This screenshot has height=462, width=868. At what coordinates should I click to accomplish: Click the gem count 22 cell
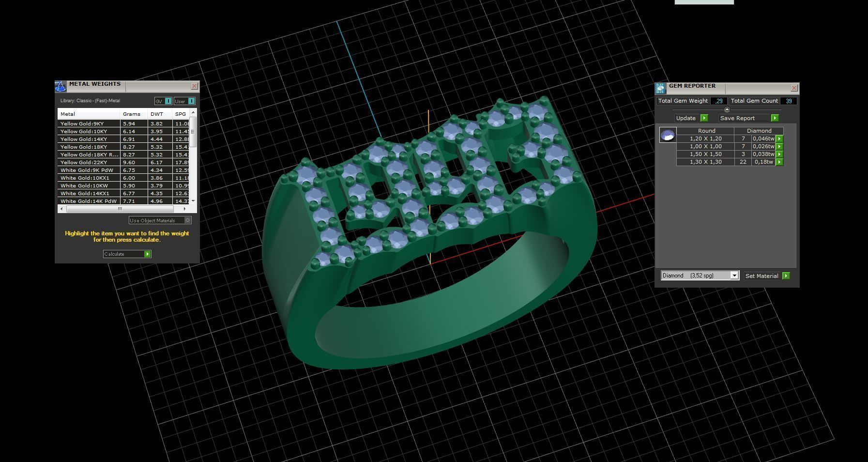743,162
